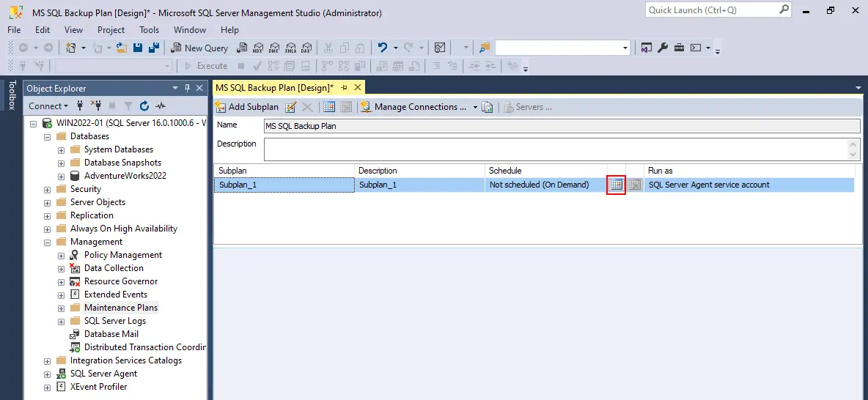This screenshot has height=400, width=868.
Task: Open a new XMLA query
Action: click(290, 48)
